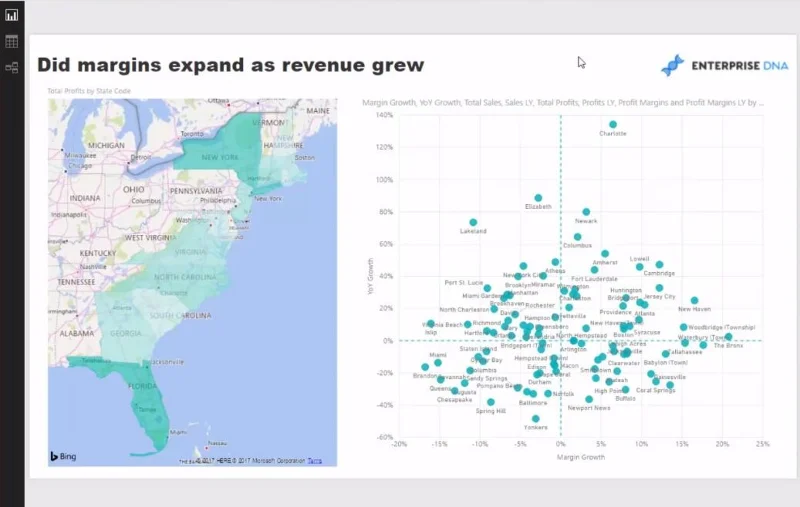Switch to the Data table view
Screen dimensions: 800x507
tap(11, 41)
